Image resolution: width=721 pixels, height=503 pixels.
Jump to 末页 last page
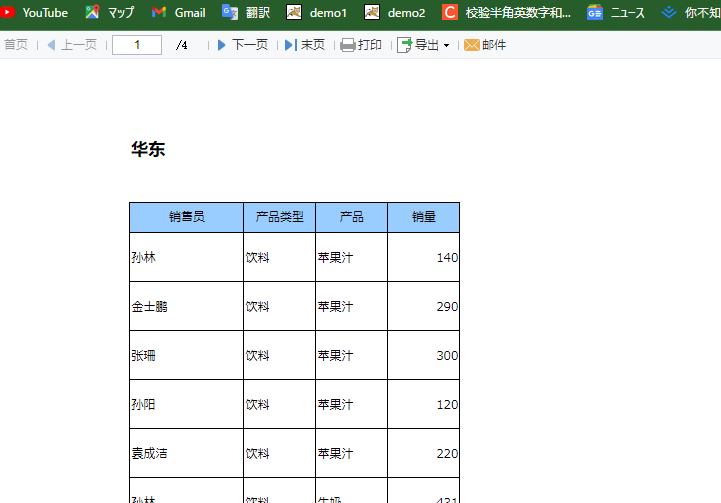(305, 45)
